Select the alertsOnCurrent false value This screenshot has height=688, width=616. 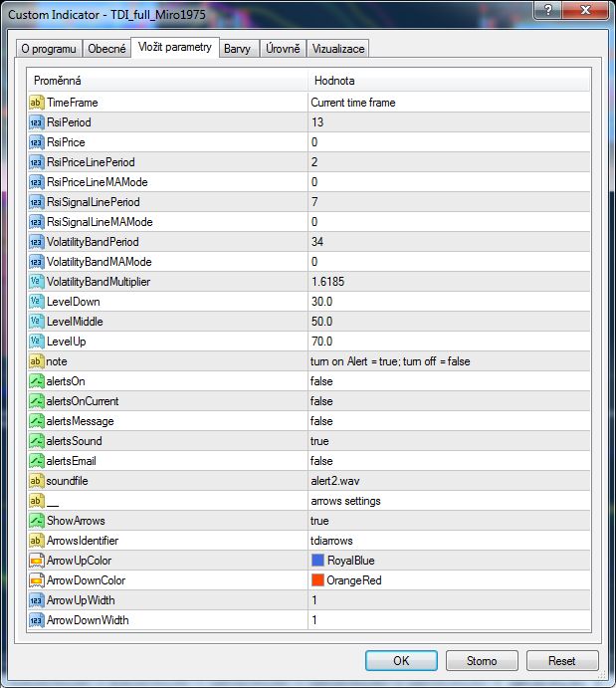(321, 401)
